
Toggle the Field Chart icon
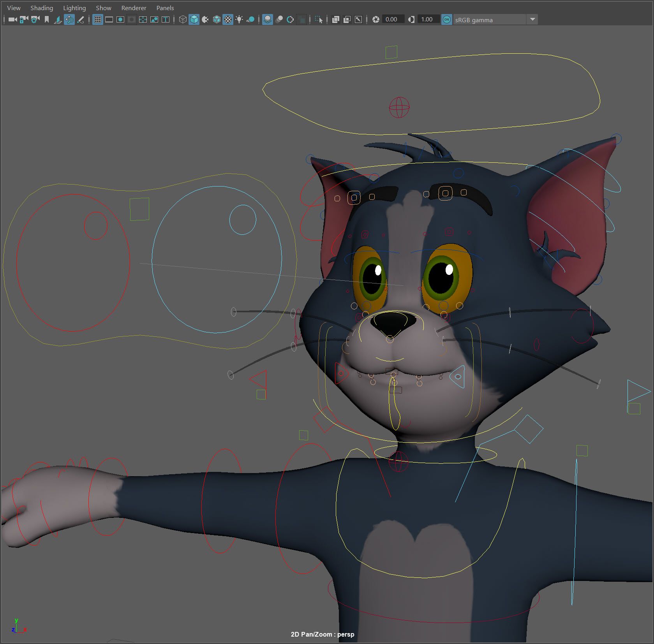(x=143, y=19)
